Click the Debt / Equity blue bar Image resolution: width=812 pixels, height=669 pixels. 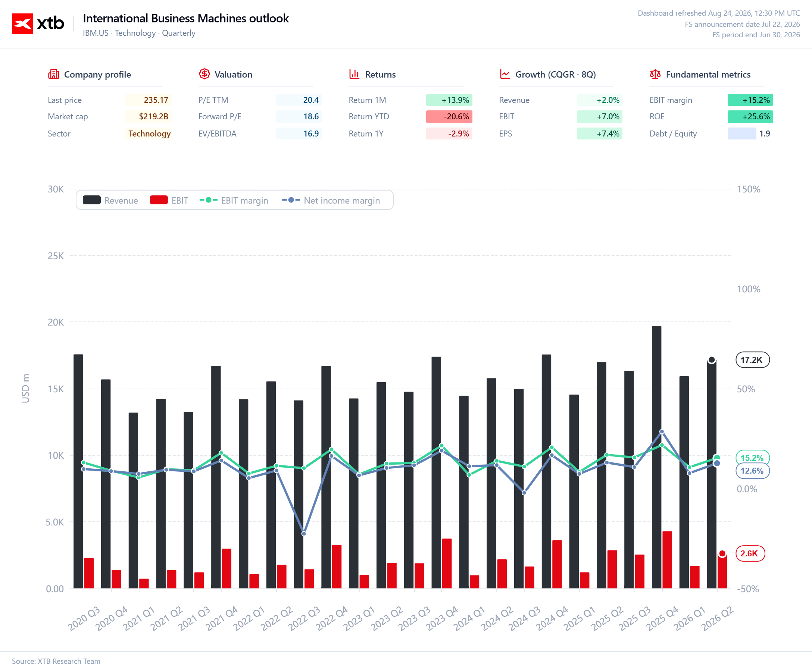[741, 134]
